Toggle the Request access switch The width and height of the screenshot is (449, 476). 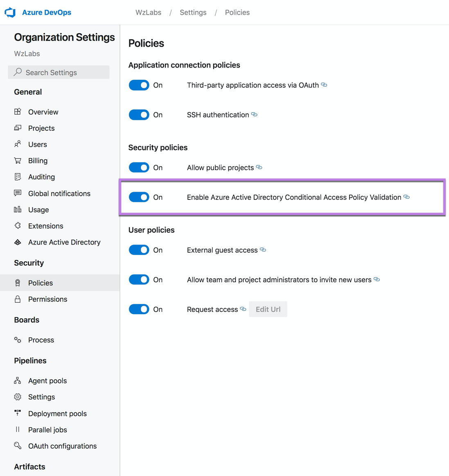click(x=139, y=309)
